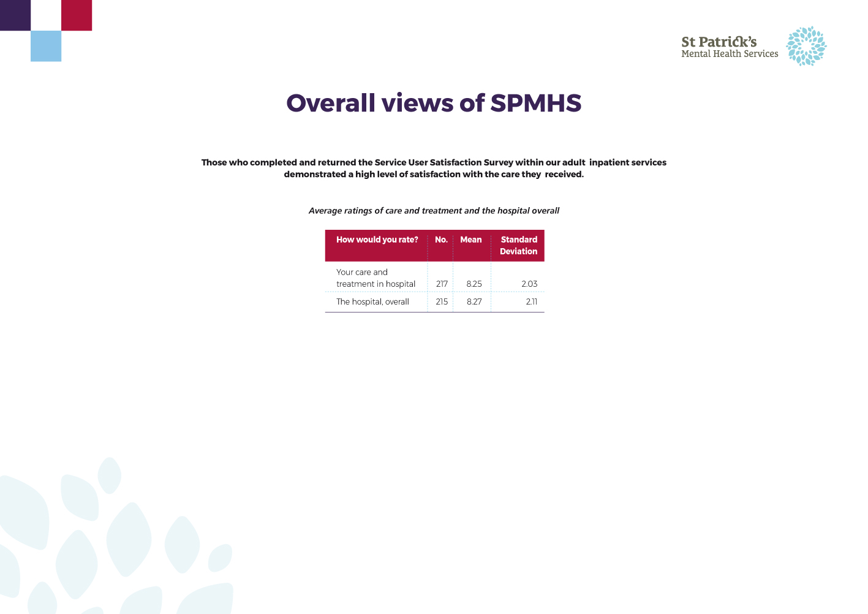Click the standard deviation value 2.11

point(531,301)
